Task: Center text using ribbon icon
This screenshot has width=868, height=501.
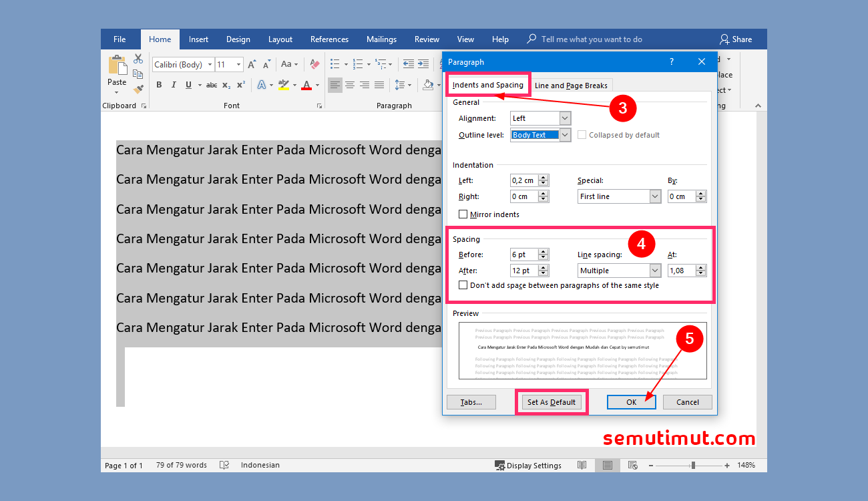Action: pos(350,85)
